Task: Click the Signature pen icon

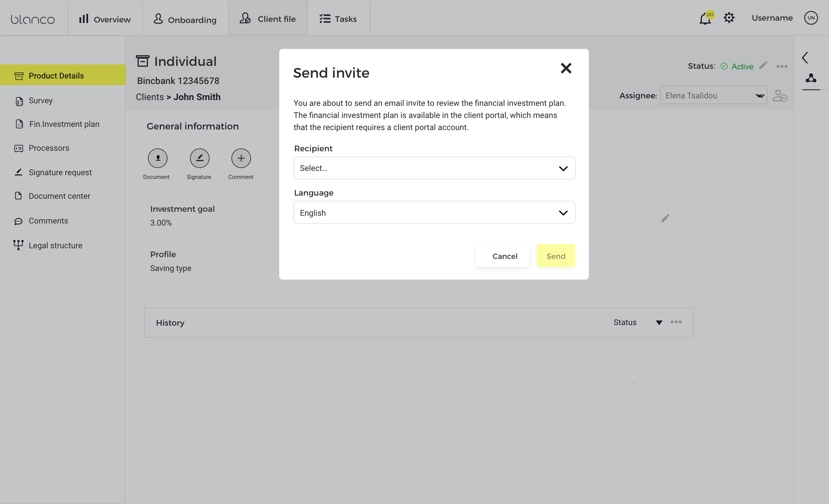Action: coord(199,158)
